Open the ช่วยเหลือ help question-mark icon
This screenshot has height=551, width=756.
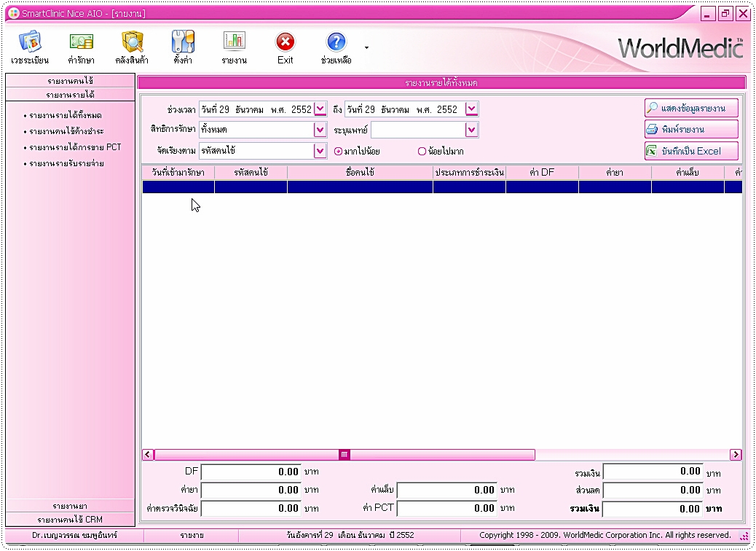pyautogui.click(x=336, y=42)
